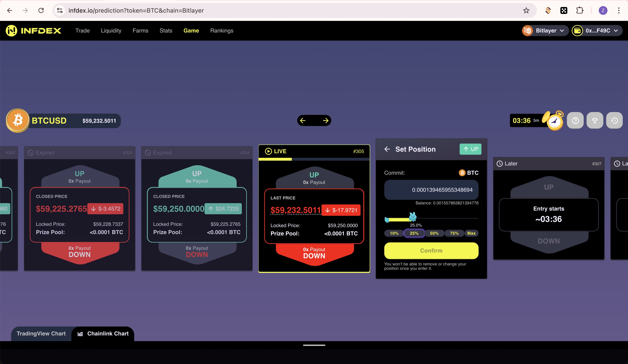Open site information icon in address bar
The height and width of the screenshot is (364, 628).
click(60, 10)
